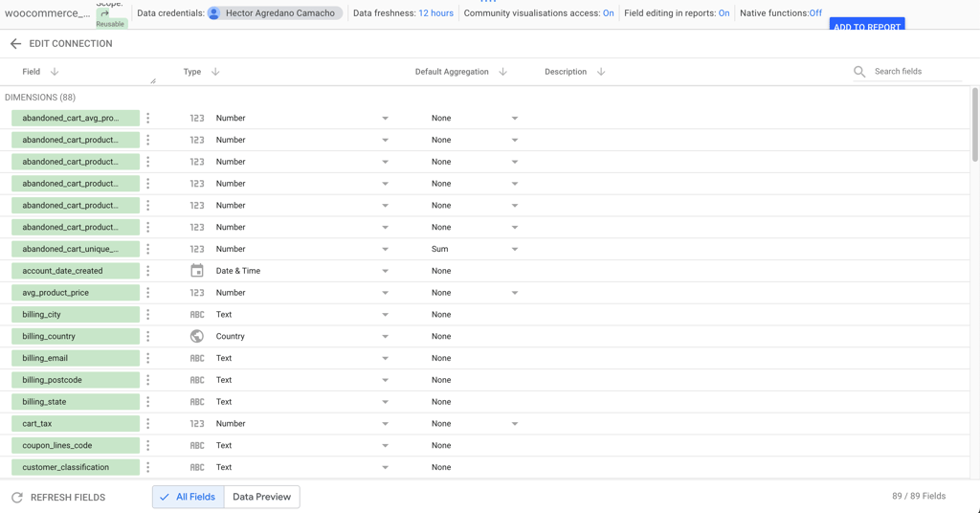Toggle Community visualisations access On
The image size is (980, 513).
608,13
